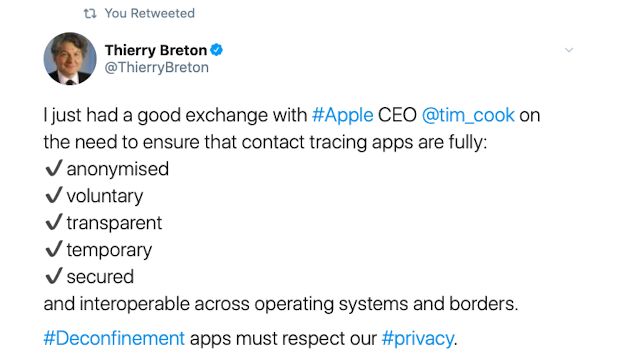Follow the #Deconfinement hashtag link
This screenshot has width=631, height=362.
[114, 338]
